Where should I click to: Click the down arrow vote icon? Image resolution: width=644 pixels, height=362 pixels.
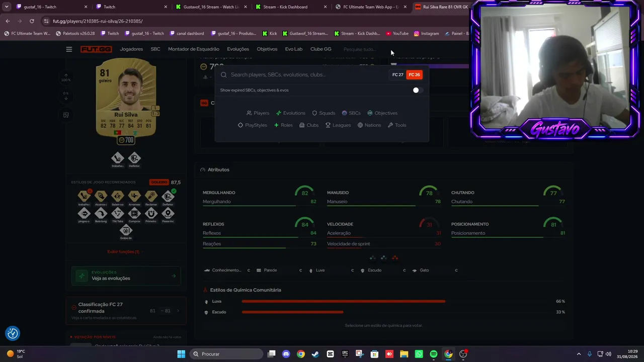[66, 99]
